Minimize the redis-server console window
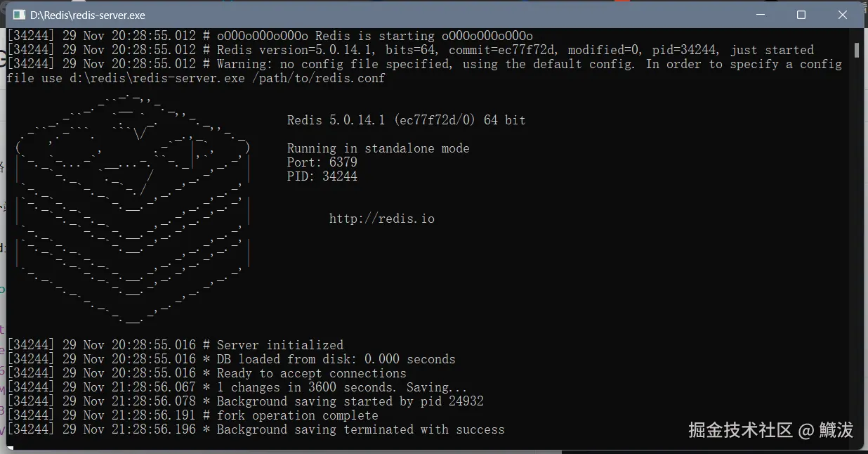868x454 pixels. point(759,15)
